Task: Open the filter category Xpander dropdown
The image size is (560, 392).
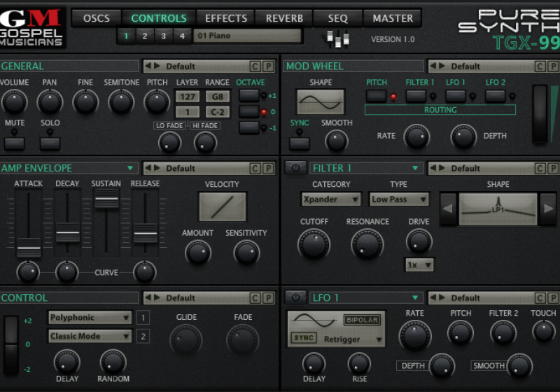Action: [x=331, y=199]
